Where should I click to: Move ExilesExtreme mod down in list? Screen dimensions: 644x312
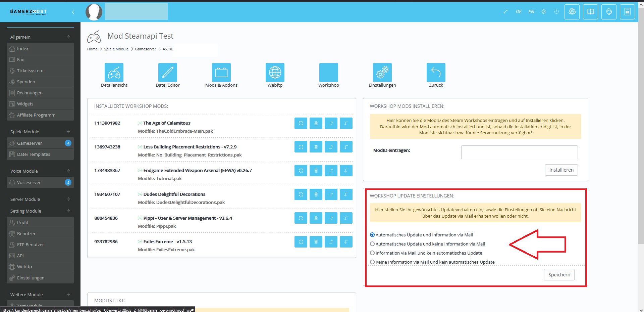point(346,242)
